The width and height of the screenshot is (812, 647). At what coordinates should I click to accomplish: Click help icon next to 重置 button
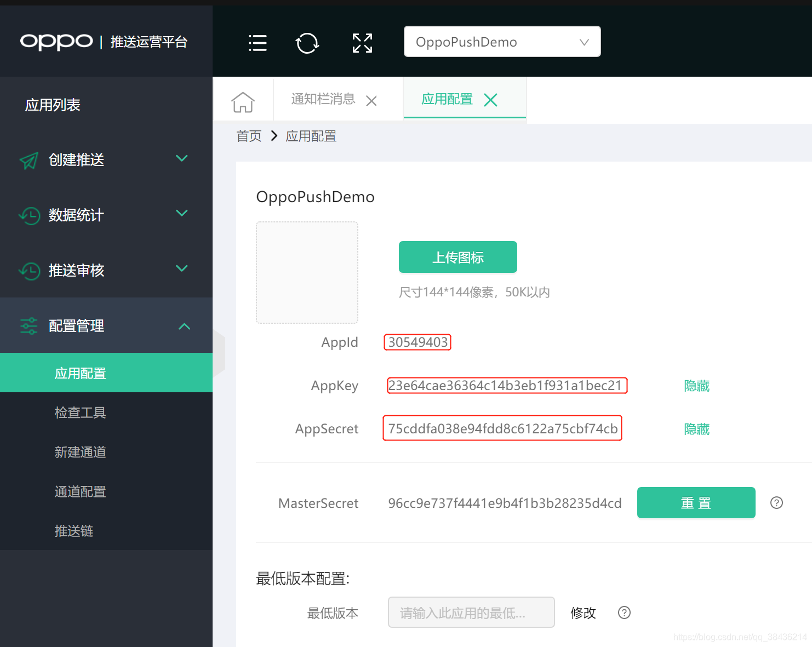pyautogui.click(x=776, y=503)
